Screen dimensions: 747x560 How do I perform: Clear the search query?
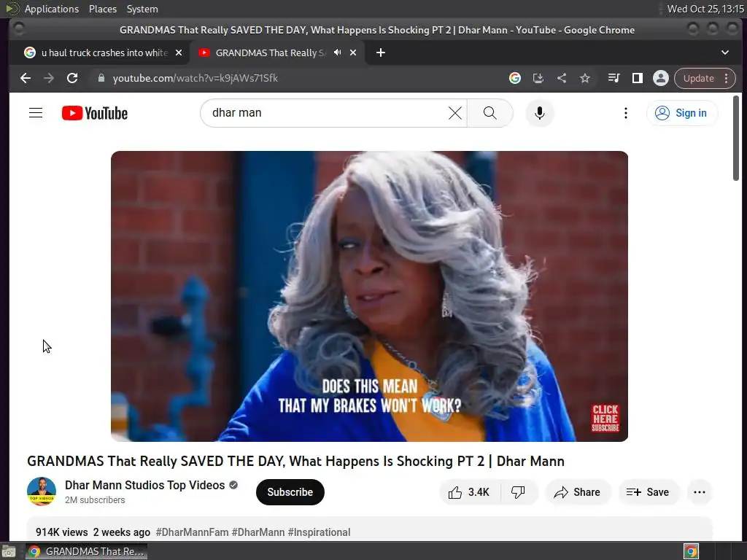pyautogui.click(x=455, y=113)
